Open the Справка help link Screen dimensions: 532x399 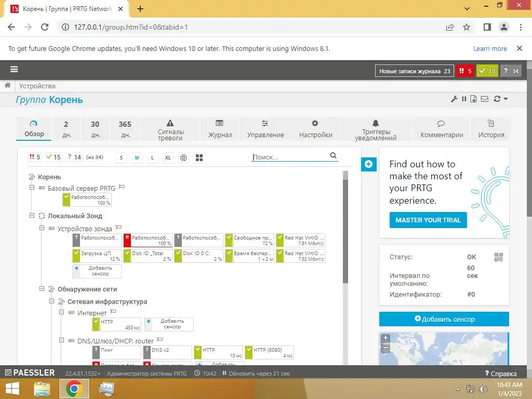[501, 374]
